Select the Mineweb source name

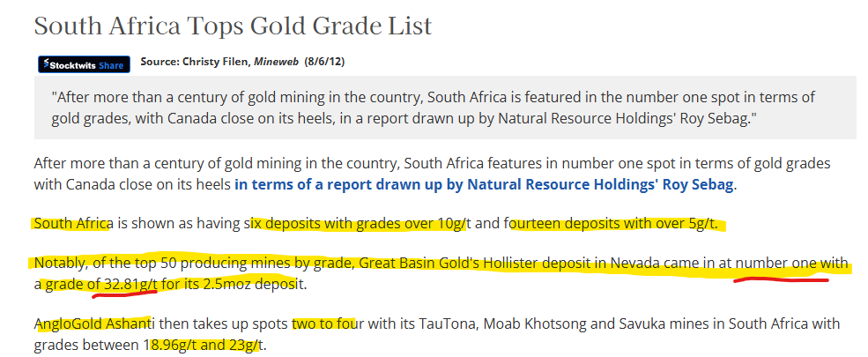[x=275, y=63]
